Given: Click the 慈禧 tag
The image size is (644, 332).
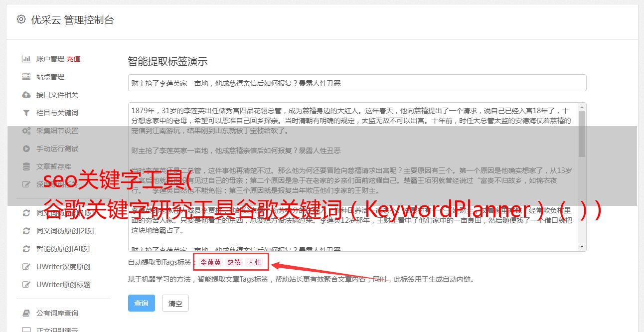Looking at the screenshot, I should tap(234, 262).
